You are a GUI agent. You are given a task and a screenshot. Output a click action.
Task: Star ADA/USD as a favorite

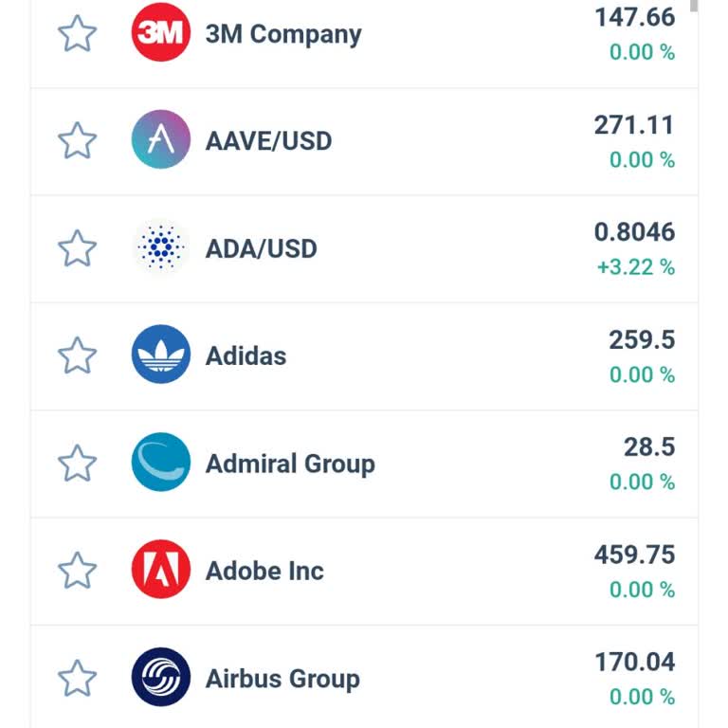78,249
